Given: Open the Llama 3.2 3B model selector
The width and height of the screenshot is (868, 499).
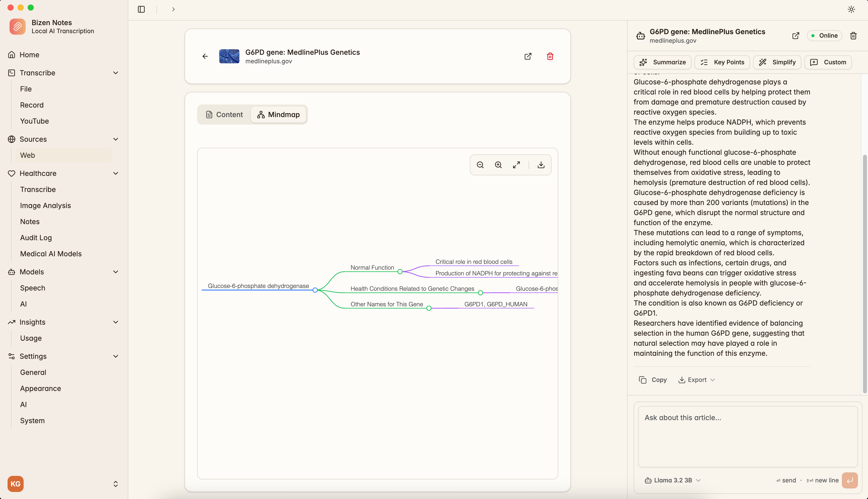Looking at the screenshot, I should 672,480.
